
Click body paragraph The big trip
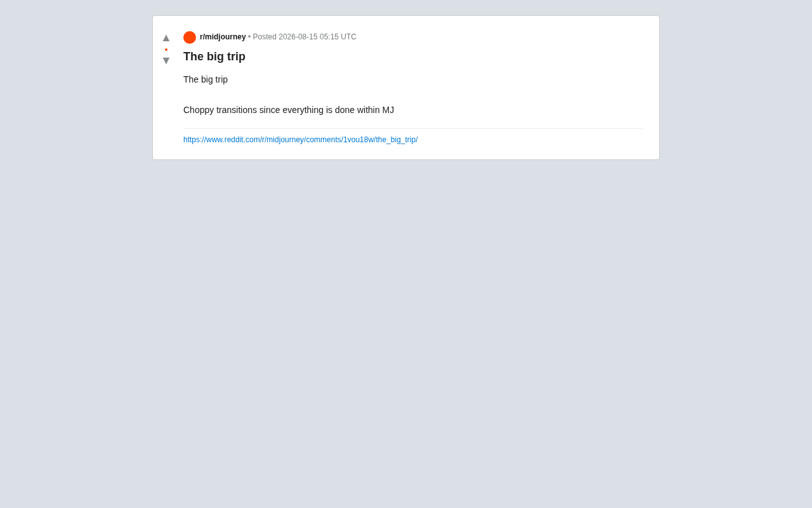[206, 79]
